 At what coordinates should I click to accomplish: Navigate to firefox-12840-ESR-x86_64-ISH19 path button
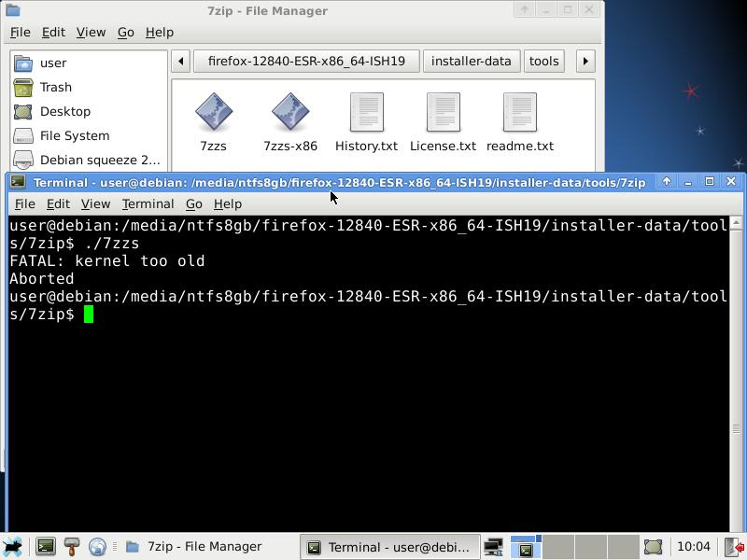306,62
